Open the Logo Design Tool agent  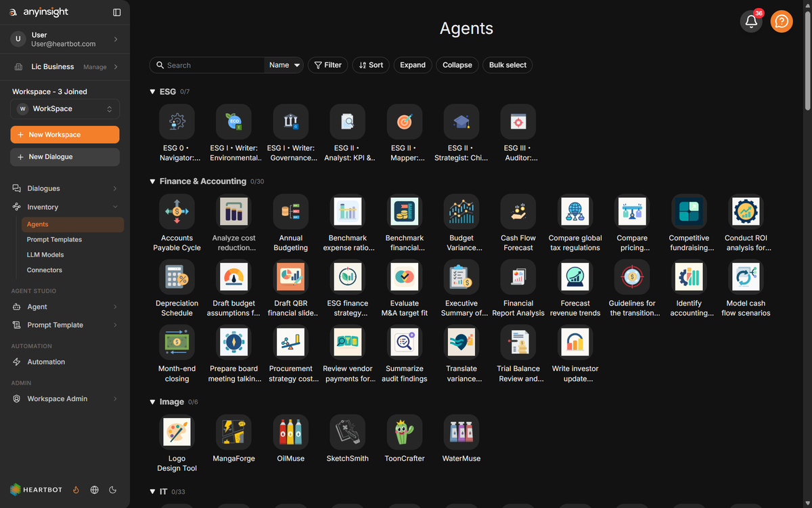[x=177, y=432]
